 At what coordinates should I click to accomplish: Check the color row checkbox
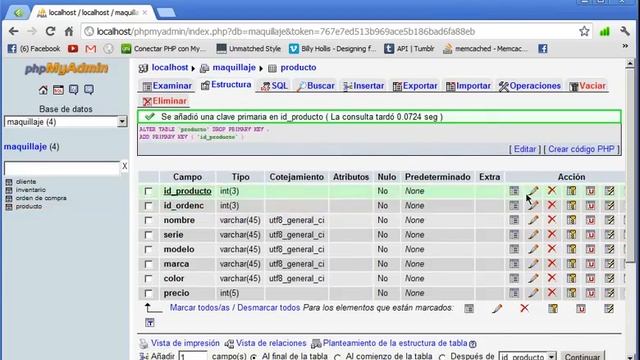[148, 279]
